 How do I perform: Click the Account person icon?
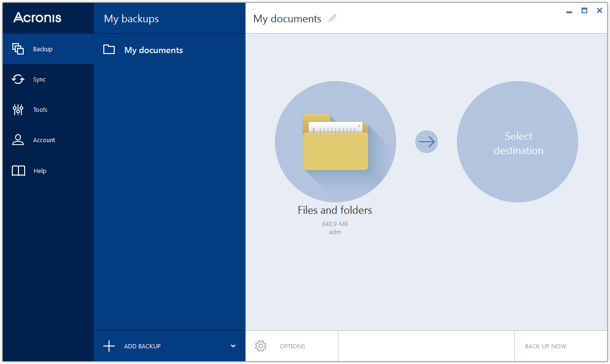[18, 140]
